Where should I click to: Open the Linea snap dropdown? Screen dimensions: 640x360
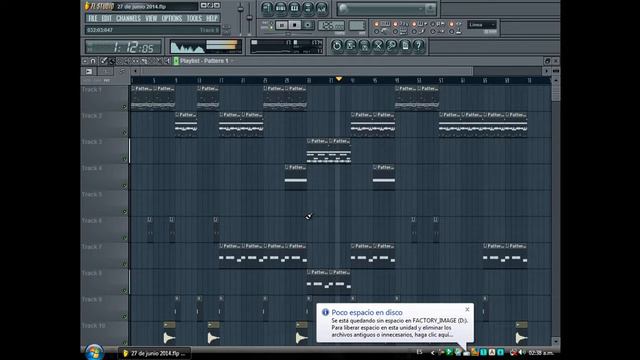click(x=482, y=25)
